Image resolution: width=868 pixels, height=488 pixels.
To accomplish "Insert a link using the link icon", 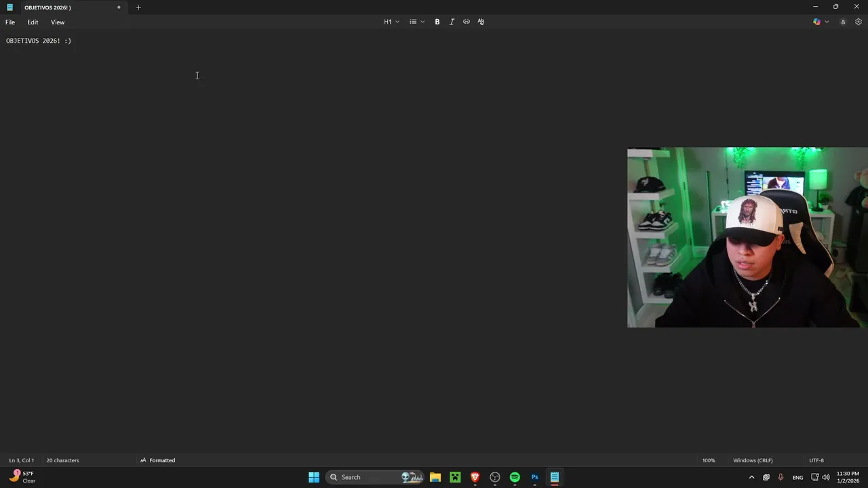I will tap(467, 22).
